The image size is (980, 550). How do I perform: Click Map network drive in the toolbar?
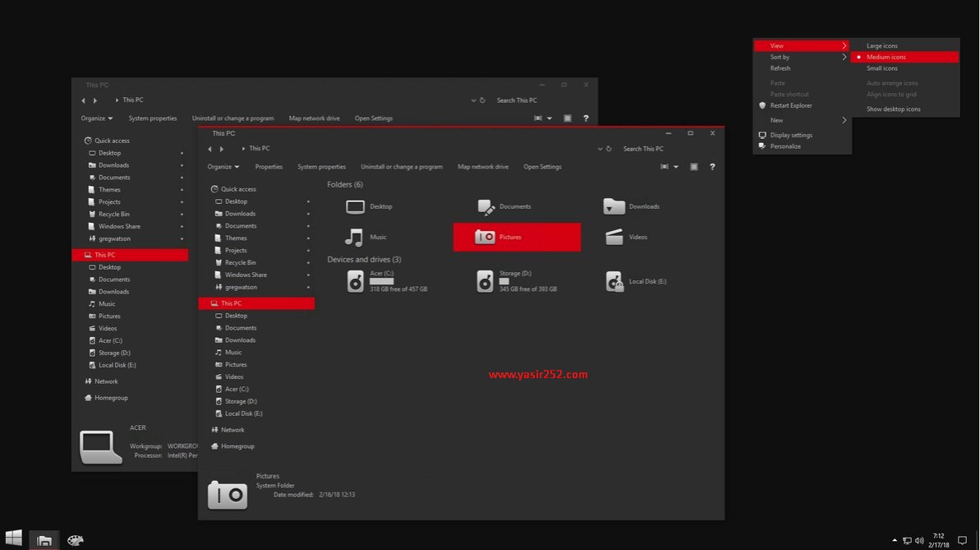(x=482, y=167)
